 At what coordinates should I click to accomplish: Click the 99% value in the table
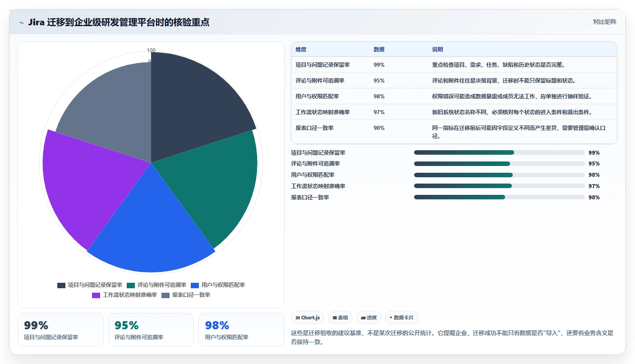379,65
